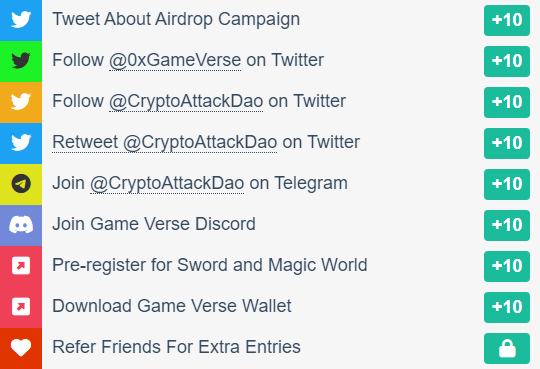The width and height of the screenshot is (540, 369).
Task: Click the Discord icon
Action: (21, 225)
